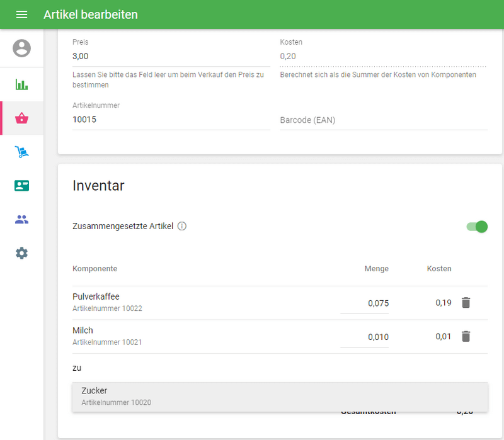Toggle off the Zusammengesetzte Artikel switch
This screenshot has height=440, width=504.
[x=477, y=227]
